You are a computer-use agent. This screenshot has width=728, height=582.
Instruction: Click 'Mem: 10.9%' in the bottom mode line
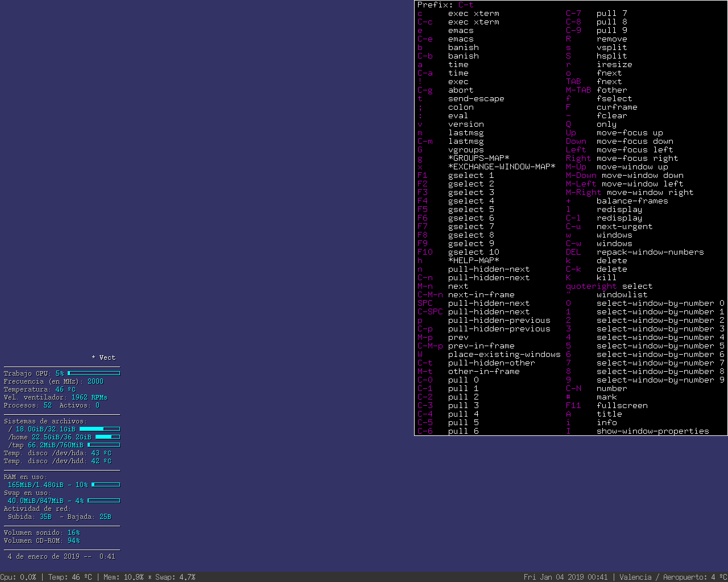coord(123,577)
